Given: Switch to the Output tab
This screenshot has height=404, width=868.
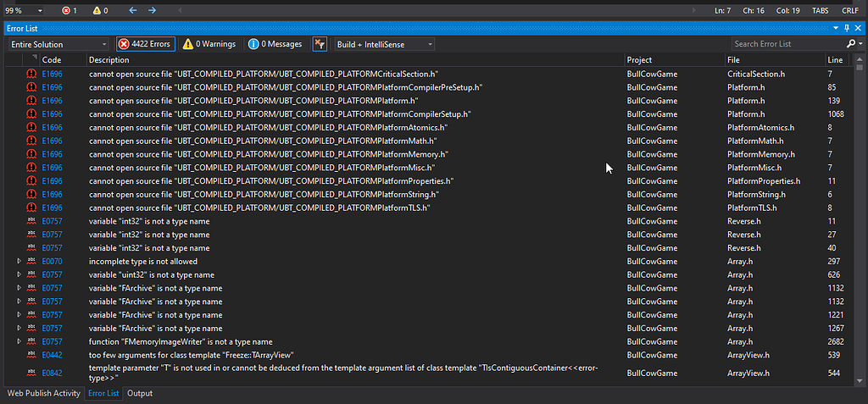Looking at the screenshot, I should [x=140, y=394].
